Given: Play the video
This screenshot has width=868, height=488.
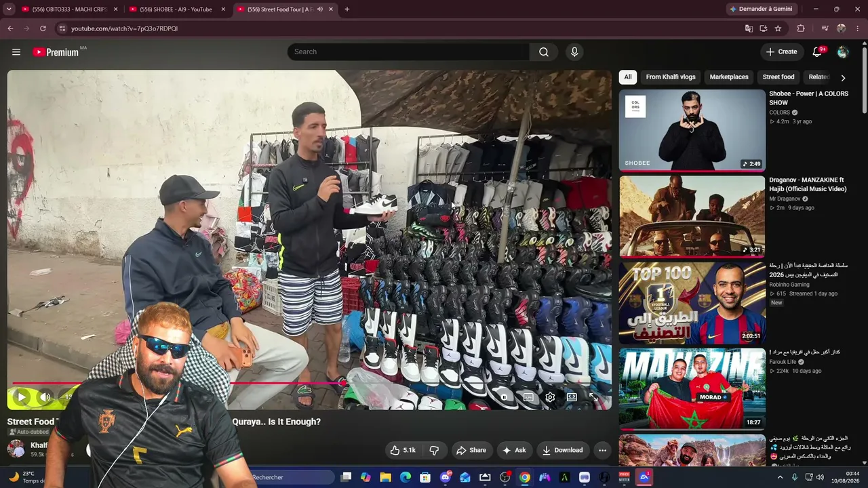Looking at the screenshot, I should click(x=21, y=397).
